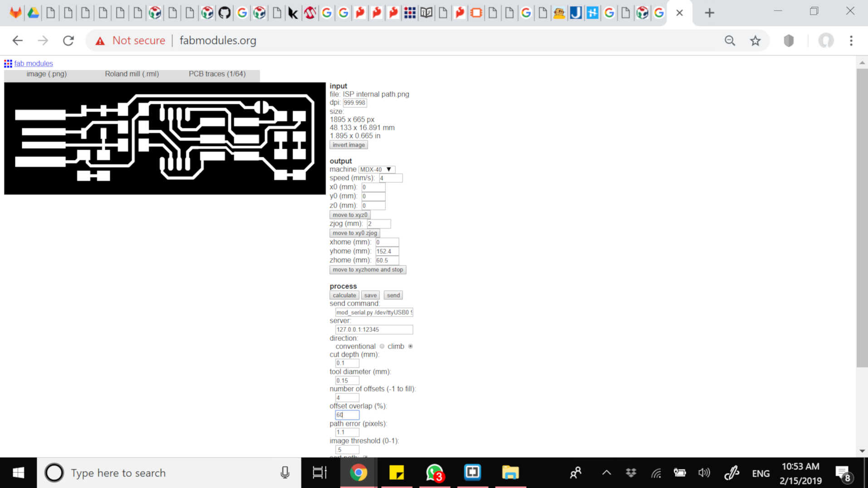Click the taskbar microphone icon
The width and height of the screenshot is (868, 488).
click(285, 473)
